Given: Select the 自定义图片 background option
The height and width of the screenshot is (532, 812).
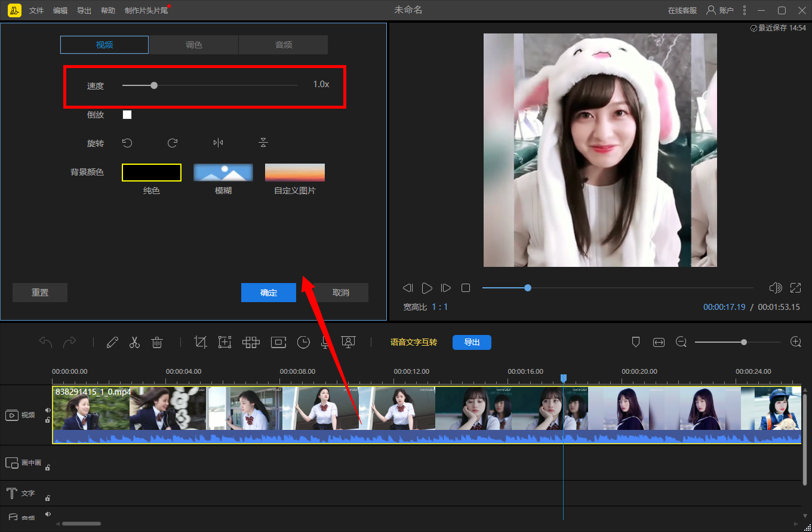Looking at the screenshot, I should (295, 173).
